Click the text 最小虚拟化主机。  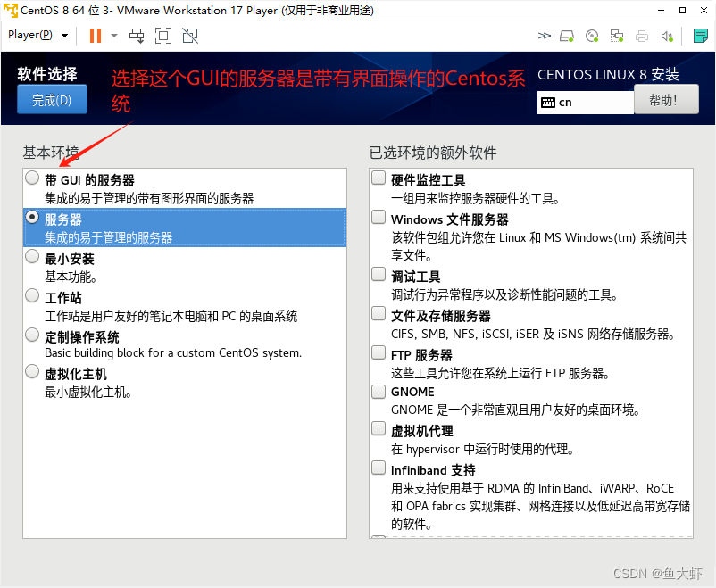coord(88,393)
